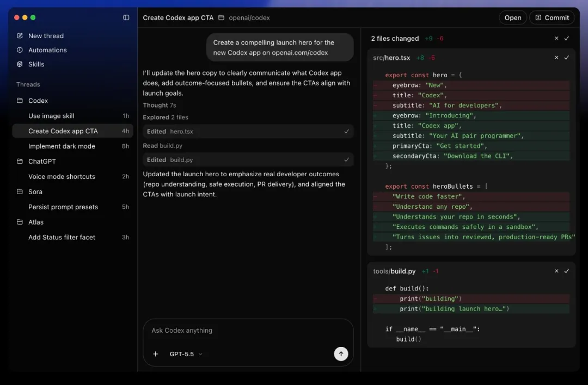The image size is (588, 385).
Task: Click the 2 files changed heading
Action: click(x=395, y=38)
